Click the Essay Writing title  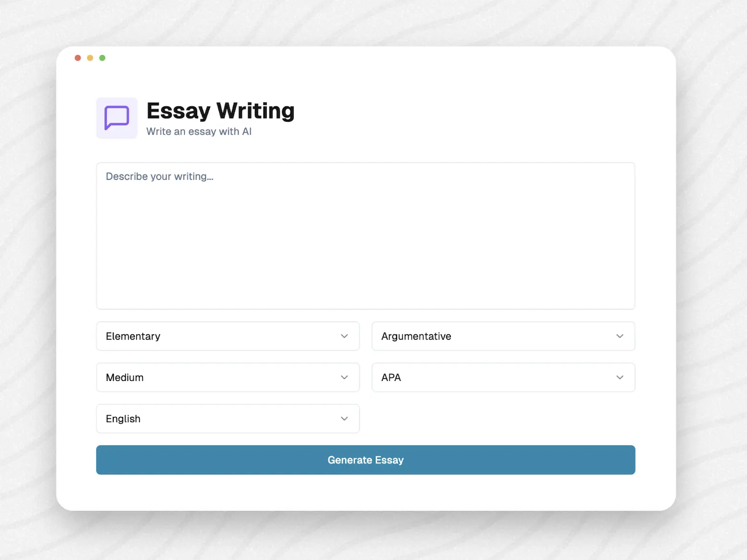[x=220, y=110]
